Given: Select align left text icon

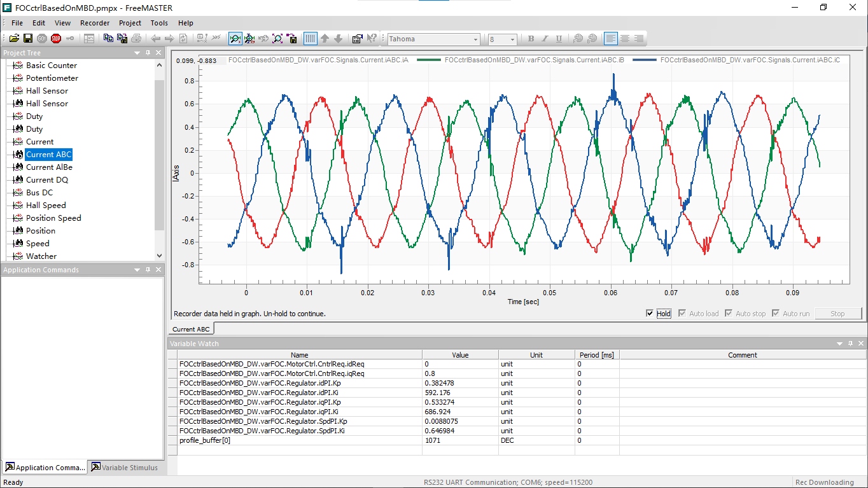Looking at the screenshot, I should click(611, 39).
